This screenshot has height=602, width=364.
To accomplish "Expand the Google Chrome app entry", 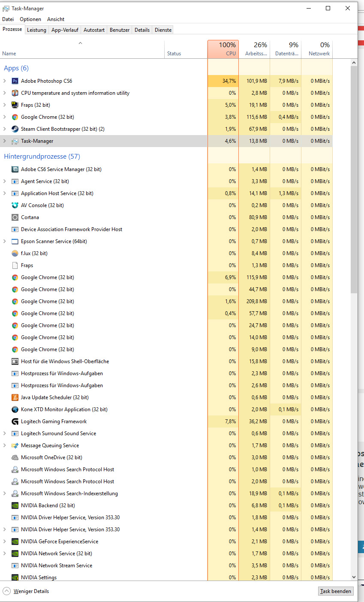I will click(x=5, y=117).
